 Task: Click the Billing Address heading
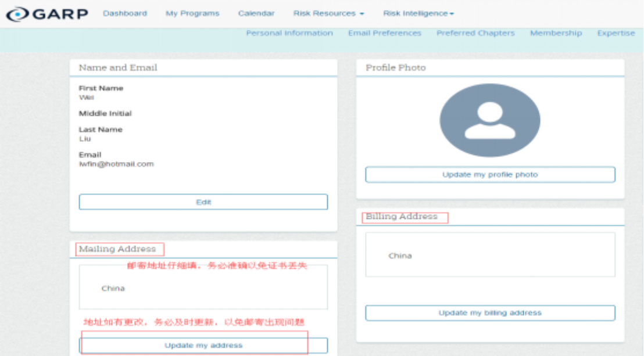tap(401, 217)
